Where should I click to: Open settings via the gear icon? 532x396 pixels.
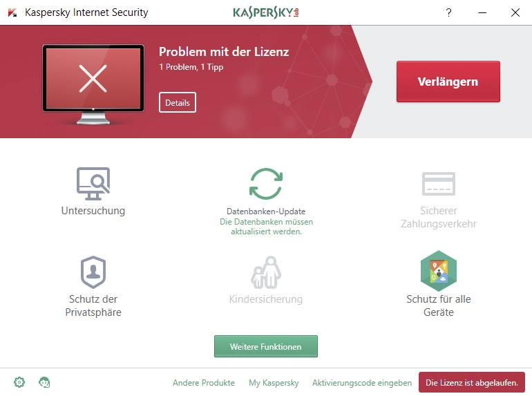(19, 382)
